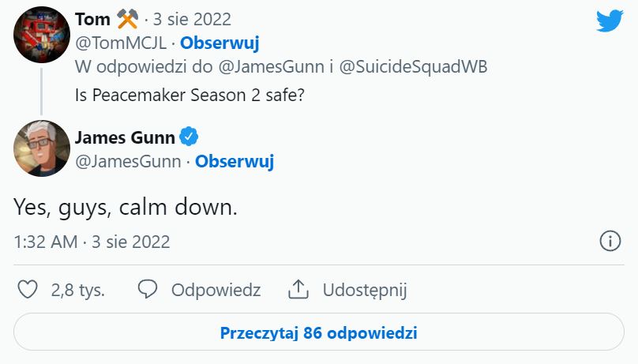Click the James Gunn display name
Viewport: 638px width, 364px height.
(x=124, y=137)
